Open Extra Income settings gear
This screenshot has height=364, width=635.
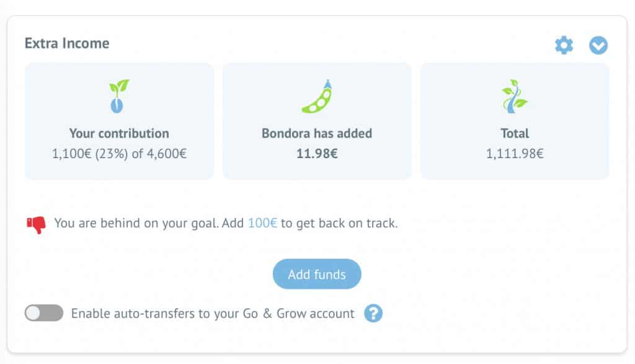coord(564,45)
